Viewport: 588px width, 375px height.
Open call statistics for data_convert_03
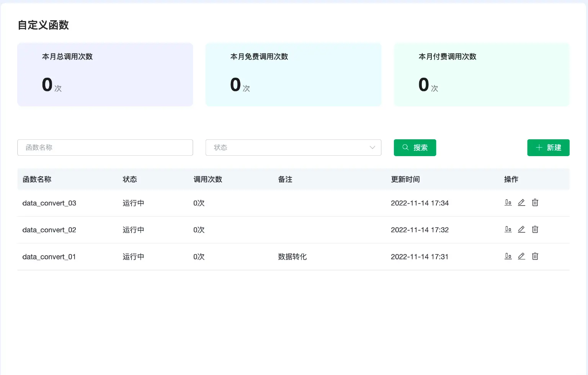[508, 203]
